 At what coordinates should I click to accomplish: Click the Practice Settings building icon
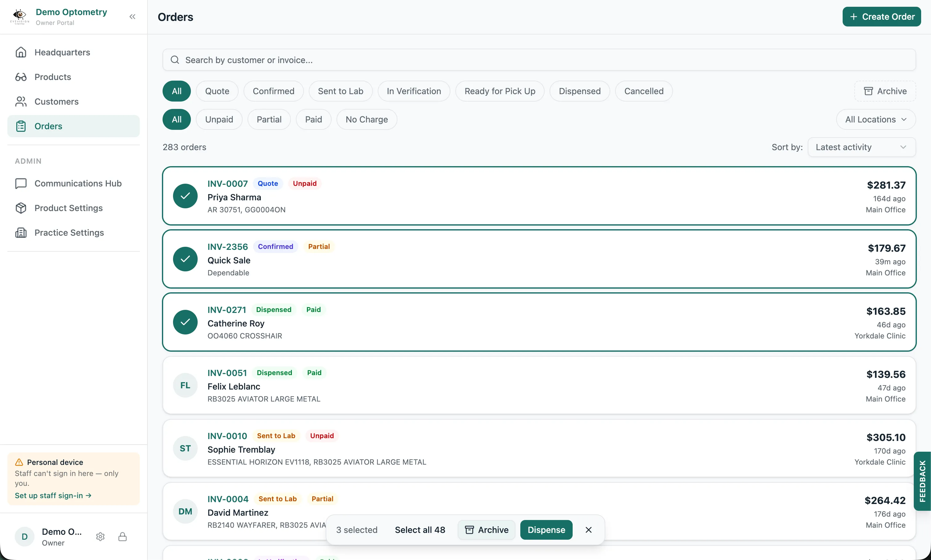pos(21,232)
